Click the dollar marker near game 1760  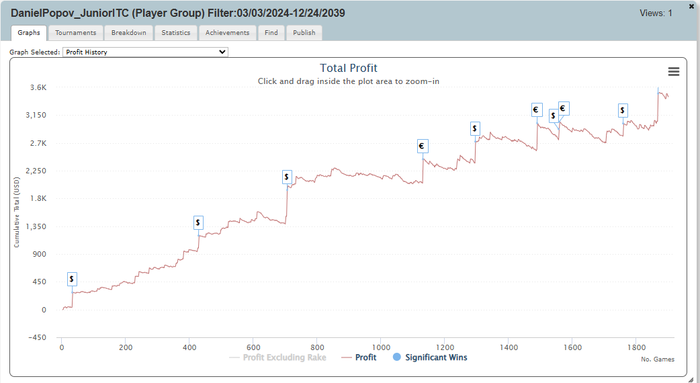pos(623,110)
